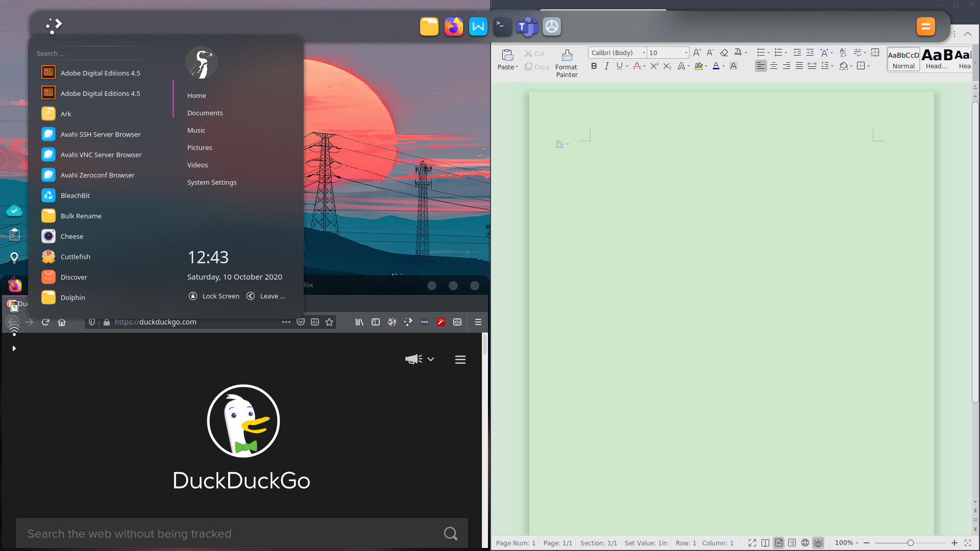Image resolution: width=980 pixels, height=551 pixels.
Task: Open the bullets list dropdown
Action: coord(768,53)
